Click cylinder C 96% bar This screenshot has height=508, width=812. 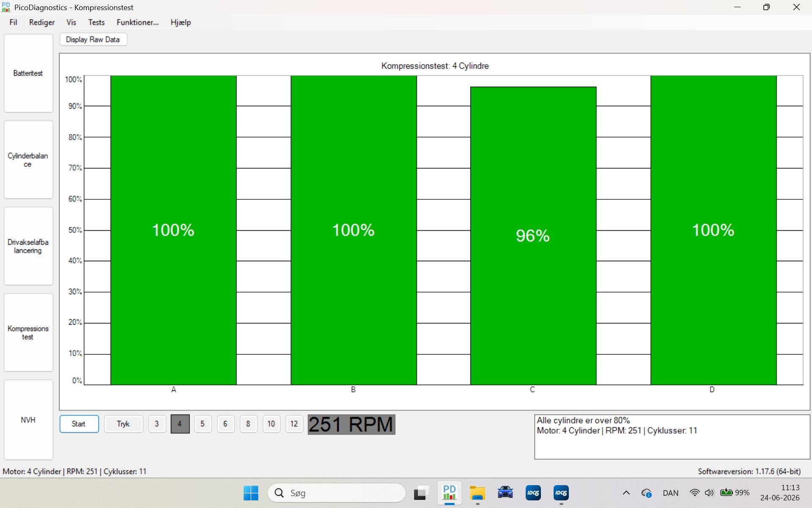(533, 236)
